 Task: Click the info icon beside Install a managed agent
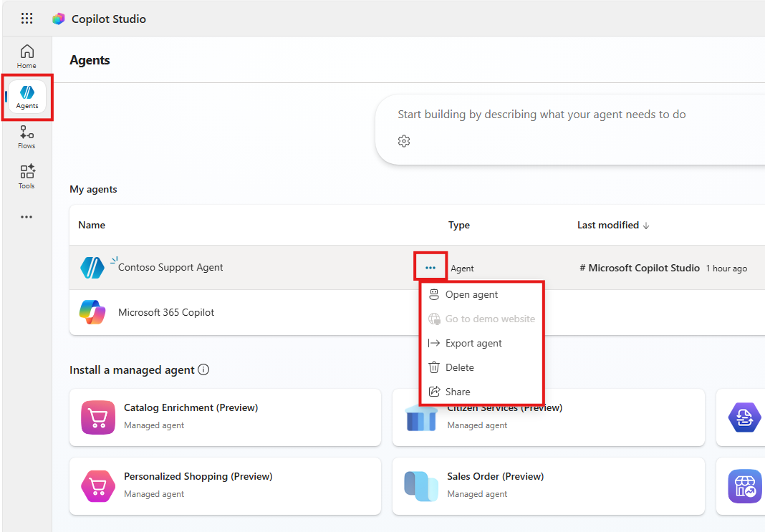pyautogui.click(x=203, y=369)
